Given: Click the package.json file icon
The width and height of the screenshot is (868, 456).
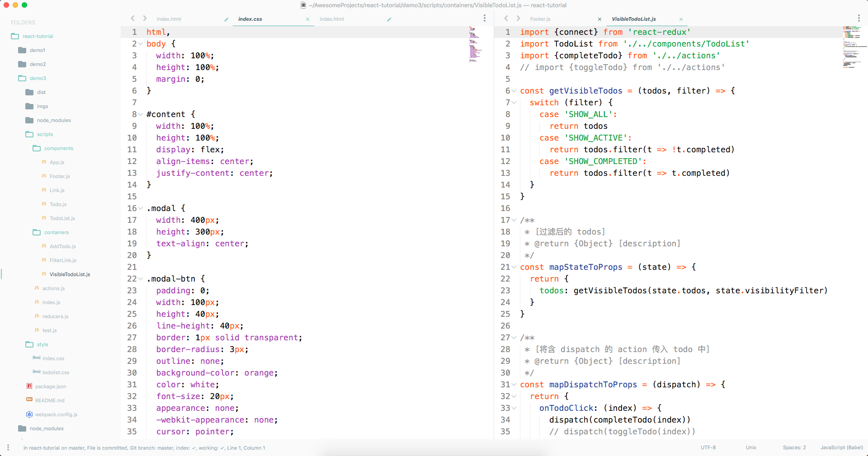Looking at the screenshot, I should [x=29, y=386].
